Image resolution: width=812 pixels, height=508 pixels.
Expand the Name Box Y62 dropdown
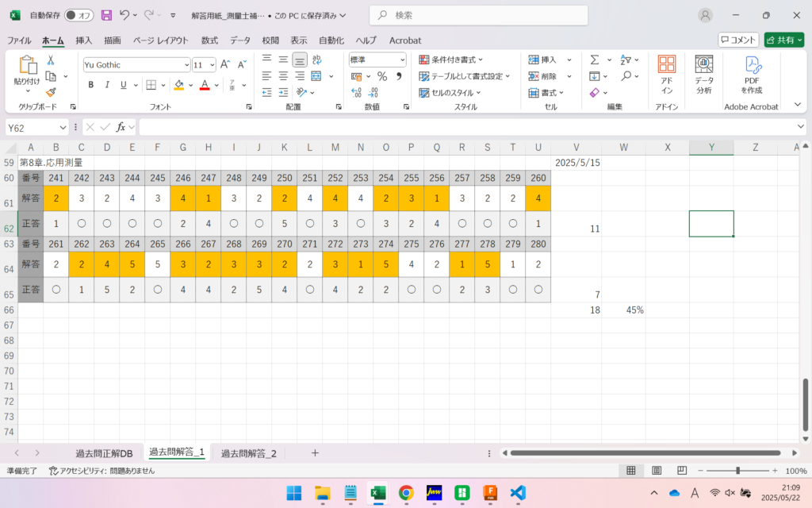[63, 127]
